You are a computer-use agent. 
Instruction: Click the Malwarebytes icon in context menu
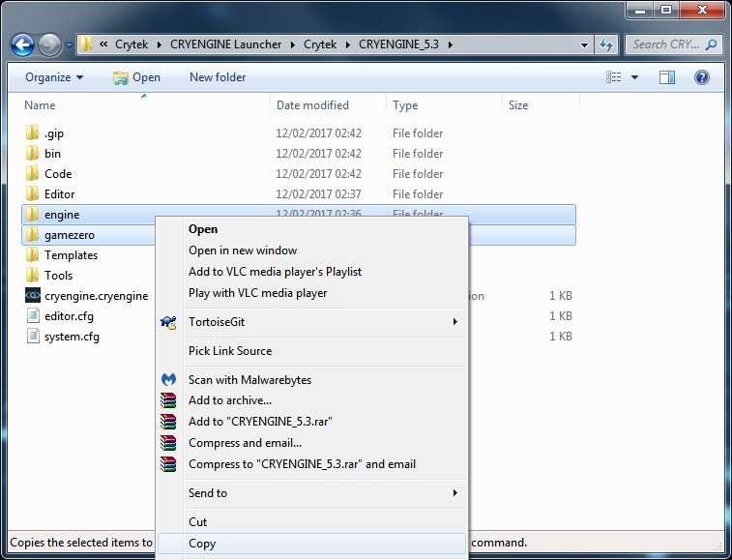[x=168, y=379]
